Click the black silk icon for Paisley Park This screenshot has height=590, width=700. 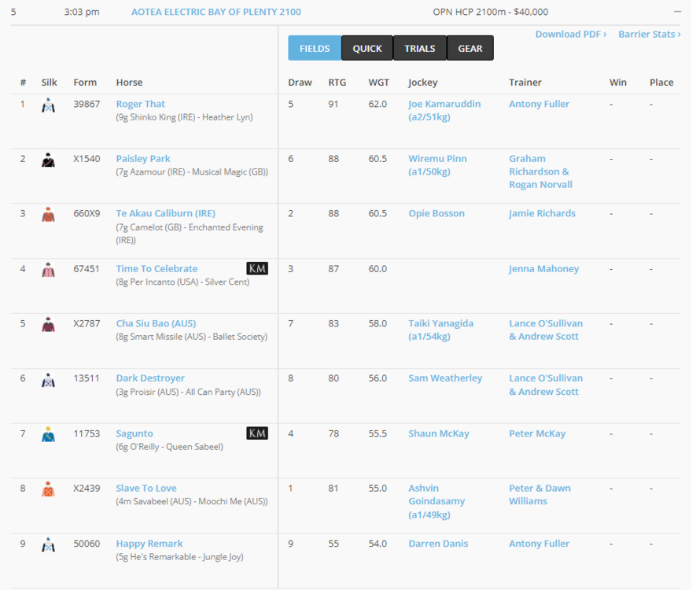(x=49, y=160)
